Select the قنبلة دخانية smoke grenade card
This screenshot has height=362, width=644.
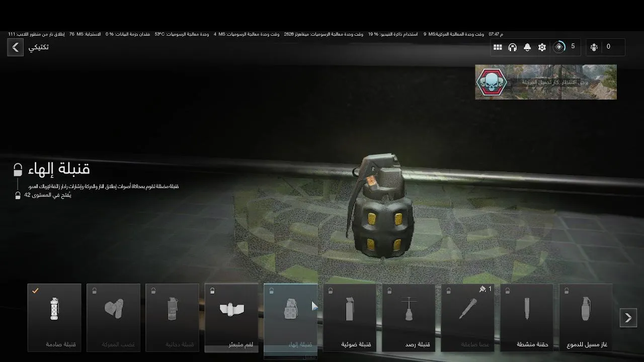(x=173, y=318)
